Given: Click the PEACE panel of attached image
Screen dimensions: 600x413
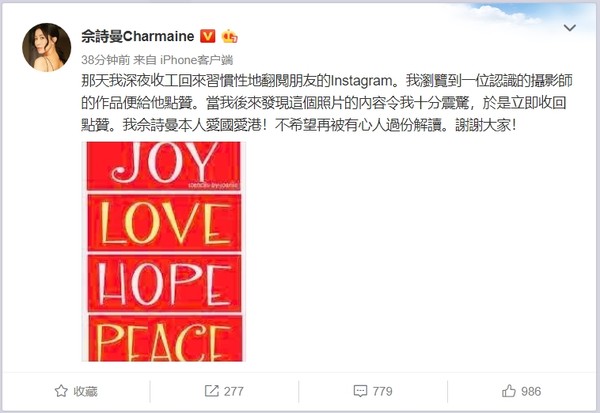Looking at the screenshot, I should 165,338.
